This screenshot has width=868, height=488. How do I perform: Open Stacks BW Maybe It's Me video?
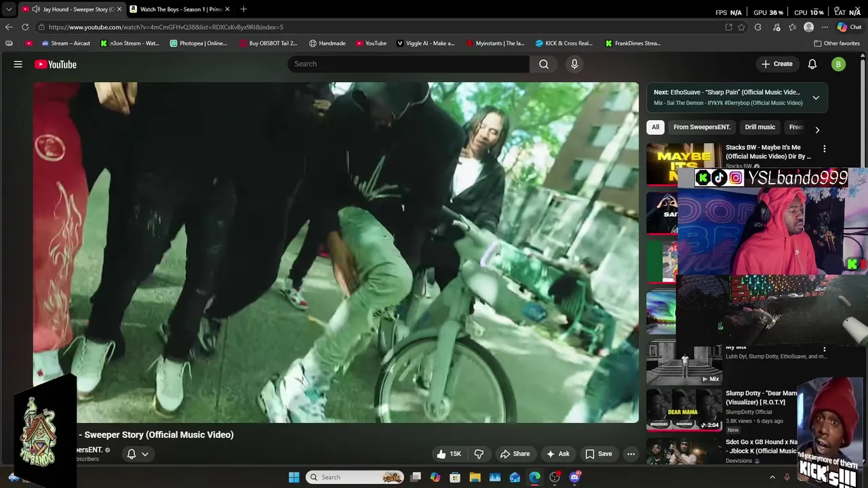pyautogui.click(x=768, y=152)
